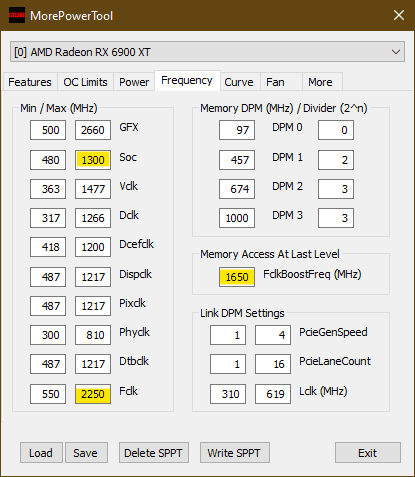
Task: Switch to the Features tab
Action: [x=30, y=82]
